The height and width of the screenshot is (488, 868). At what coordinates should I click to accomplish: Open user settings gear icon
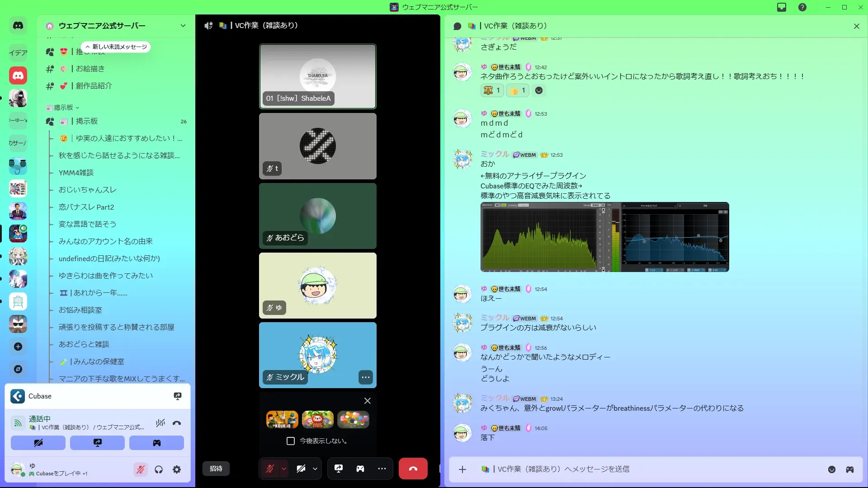[177, 470]
